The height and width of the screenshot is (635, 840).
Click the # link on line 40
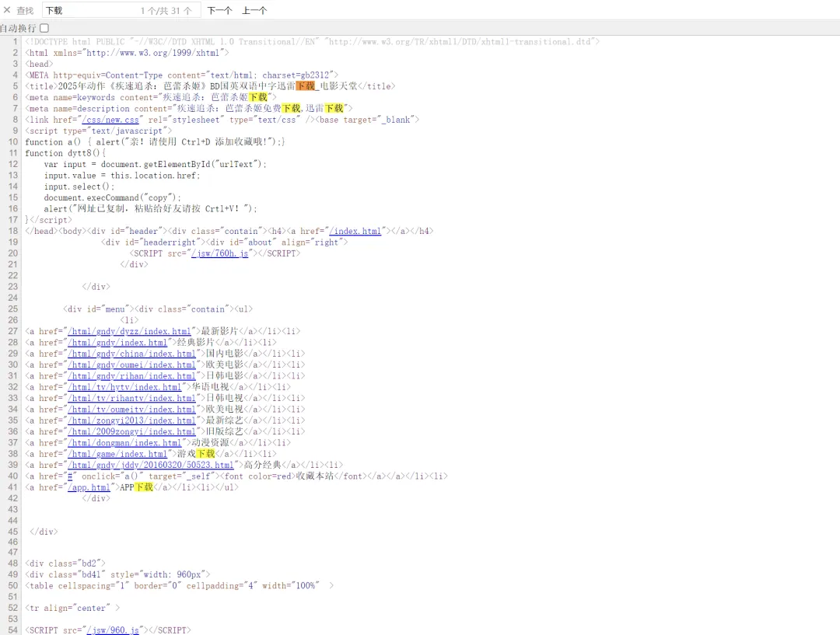click(x=70, y=476)
